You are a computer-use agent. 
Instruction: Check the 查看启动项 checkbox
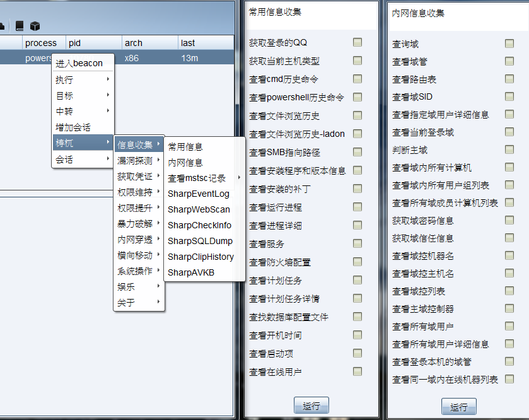click(358, 353)
